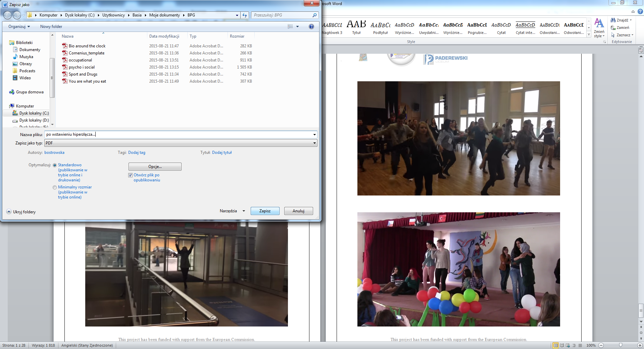Screen dimensions: 644x349
Task: Open the Zaznacz dropdown in Word ribbon
Action: (622, 35)
